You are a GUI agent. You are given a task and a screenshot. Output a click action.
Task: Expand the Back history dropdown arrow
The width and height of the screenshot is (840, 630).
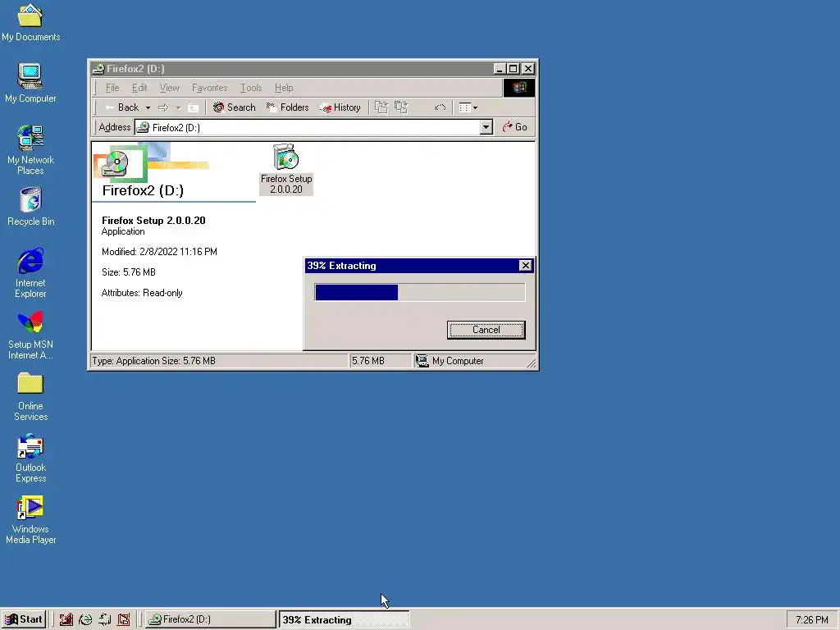tap(148, 107)
